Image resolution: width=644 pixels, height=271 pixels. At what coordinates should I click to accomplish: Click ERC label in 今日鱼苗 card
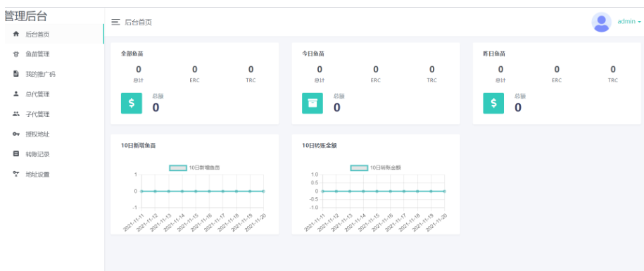[x=376, y=80]
